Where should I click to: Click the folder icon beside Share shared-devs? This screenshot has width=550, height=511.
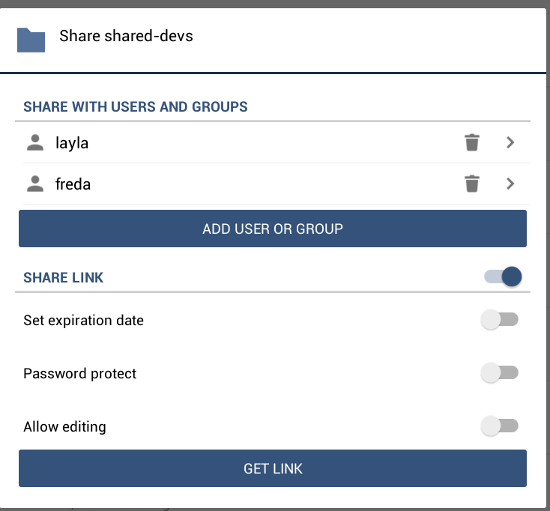click(31, 40)
